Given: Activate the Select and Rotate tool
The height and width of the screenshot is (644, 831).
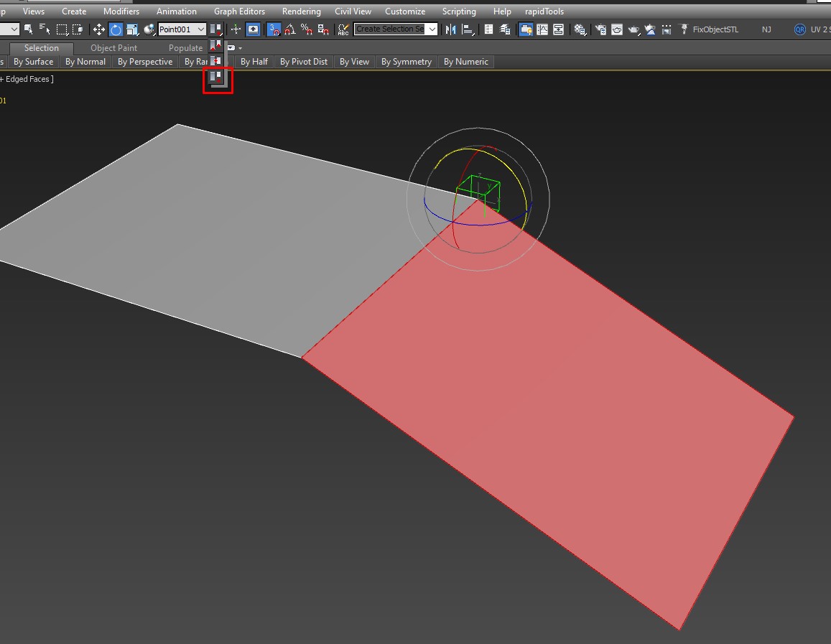Looking at the screenshot, I should coord(116,29).
